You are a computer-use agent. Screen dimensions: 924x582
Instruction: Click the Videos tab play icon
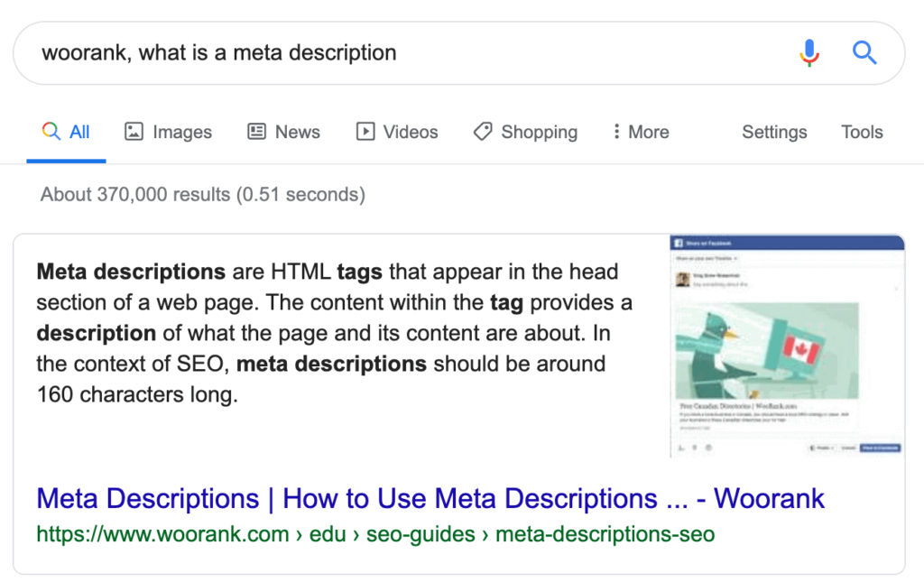point(365,132)
